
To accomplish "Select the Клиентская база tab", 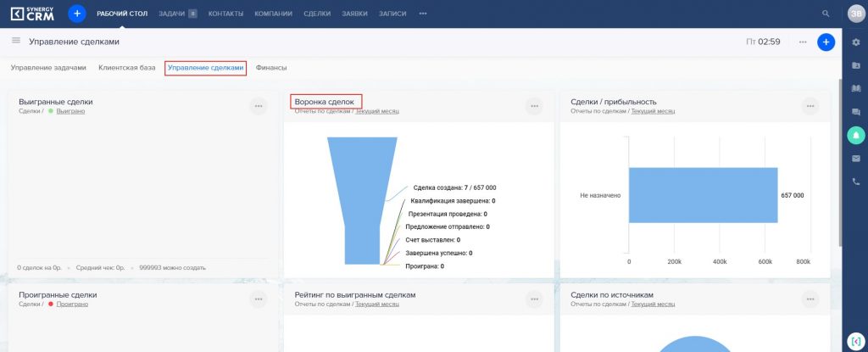I will 127,67.
